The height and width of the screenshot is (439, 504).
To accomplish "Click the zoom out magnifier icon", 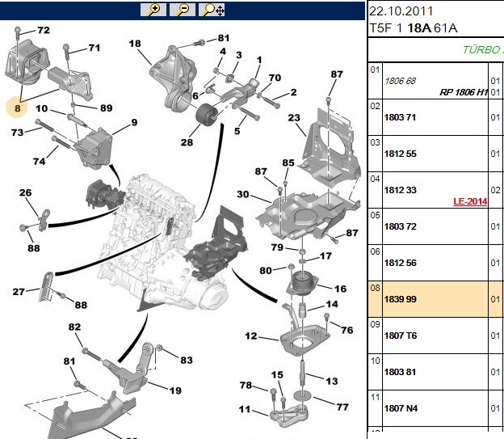I will click(183, 10).
